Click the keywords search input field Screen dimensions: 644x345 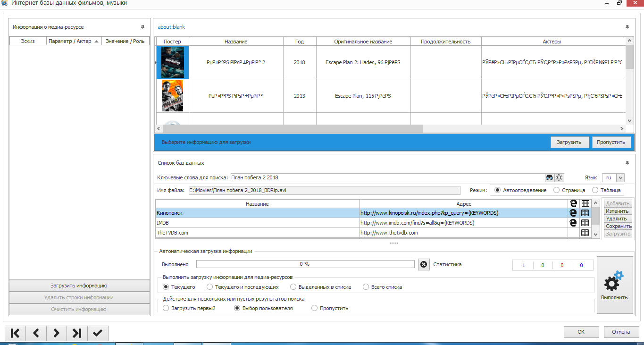(x=387, y=178)
